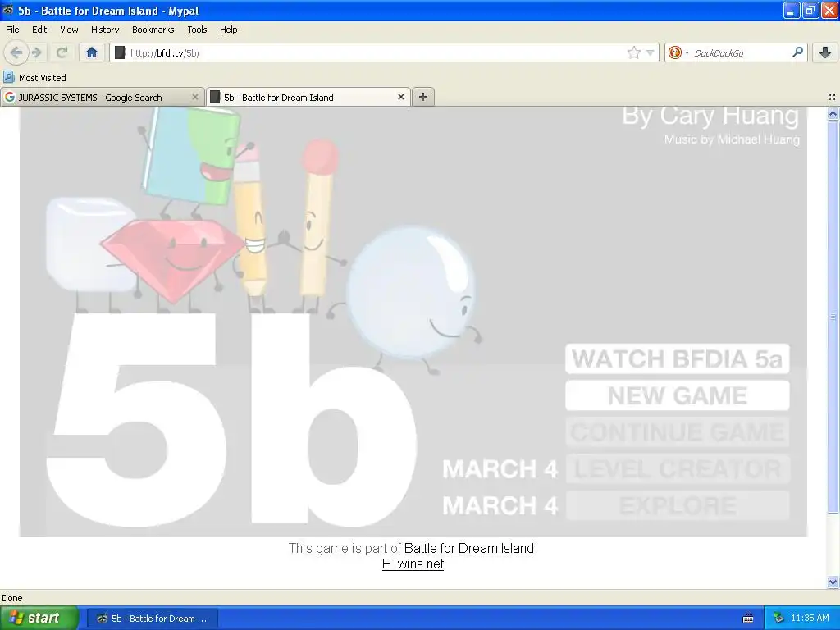Minimize the Mypal browser window

click(x=792, y=10)
